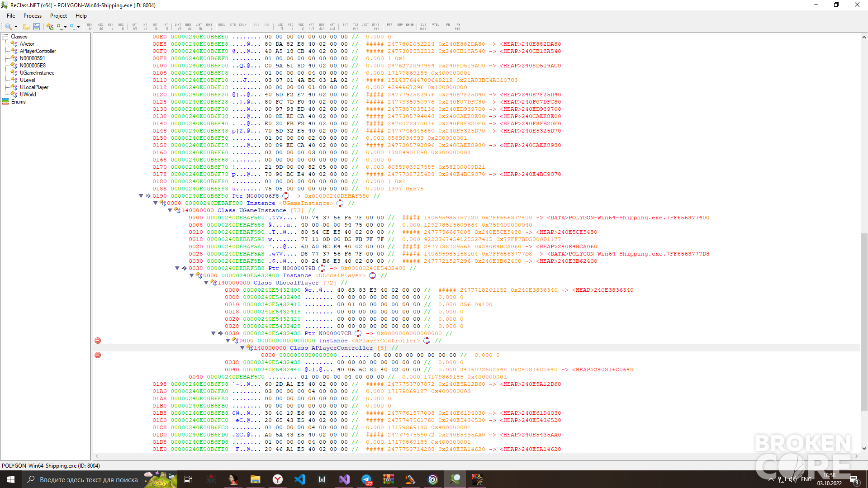Select the Bool node type
The height and width of the screenshot is (488, 868).
point(222,25)
